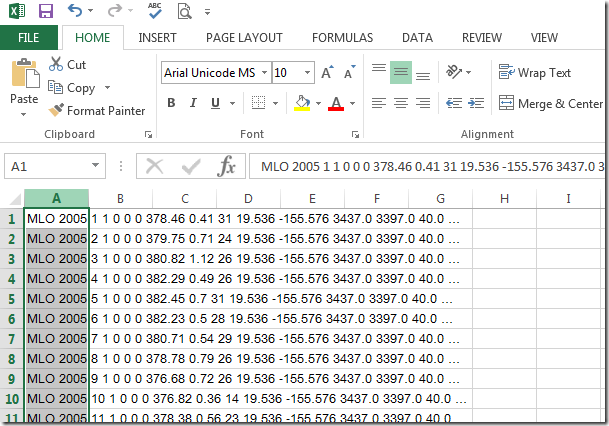This screenshot has height=426, width=609.
Task: Click the Wrap Text button
Action: pyautogui.click(x=536, y=73)
